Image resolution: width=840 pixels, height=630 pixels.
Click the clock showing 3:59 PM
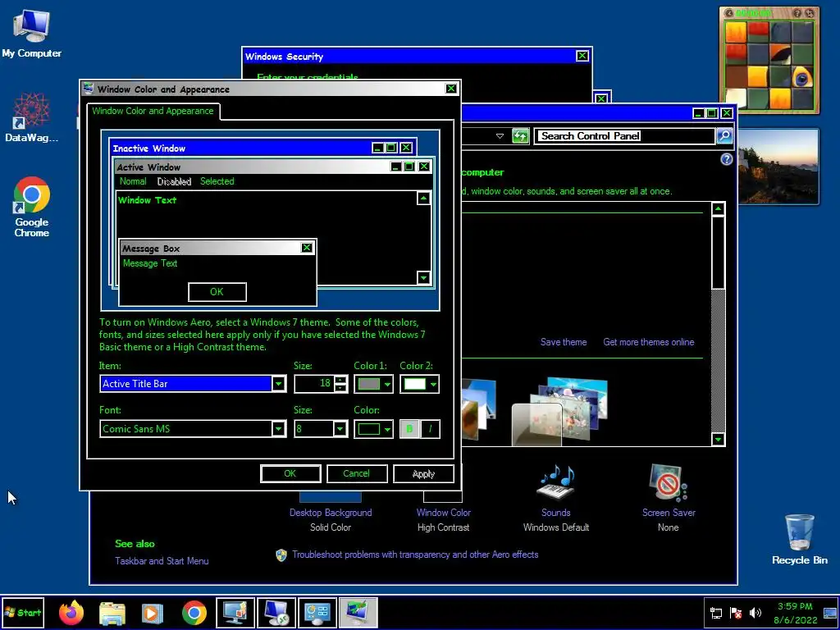(795, 606)
